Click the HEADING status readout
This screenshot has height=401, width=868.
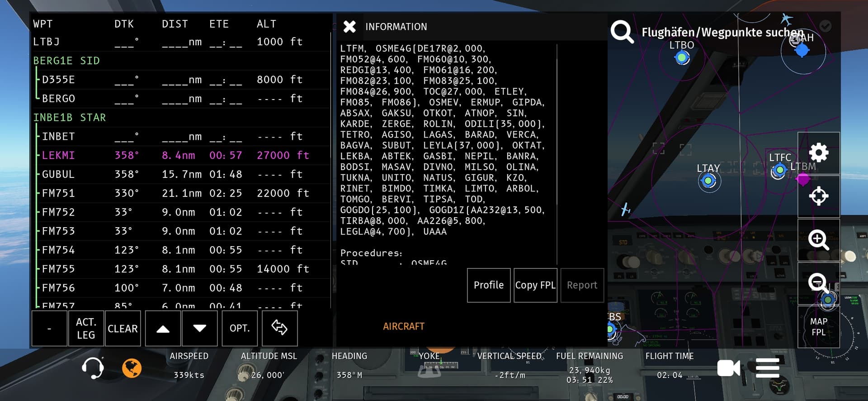[x=349, y=365]
